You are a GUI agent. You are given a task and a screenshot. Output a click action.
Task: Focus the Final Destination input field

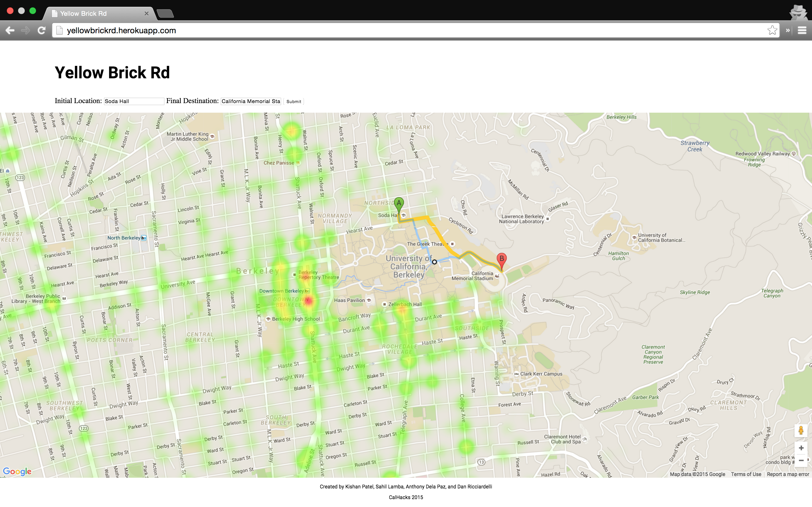(x=250, y=101)
